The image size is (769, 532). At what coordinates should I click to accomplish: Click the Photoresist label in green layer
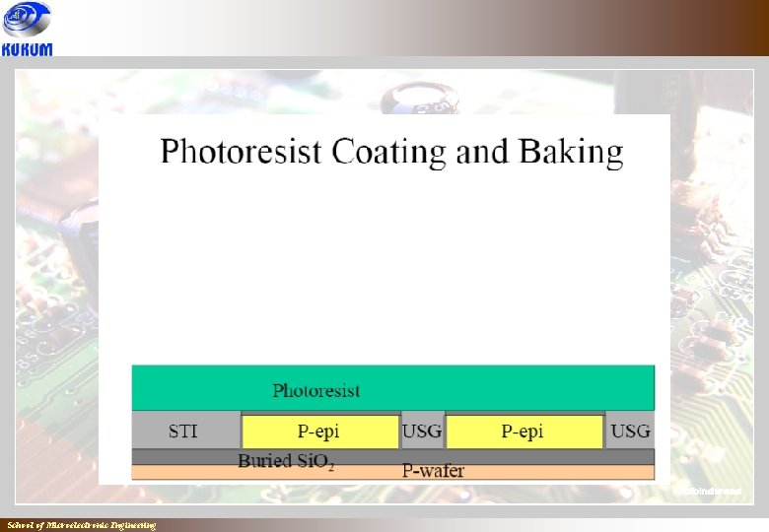pos(316,390)
